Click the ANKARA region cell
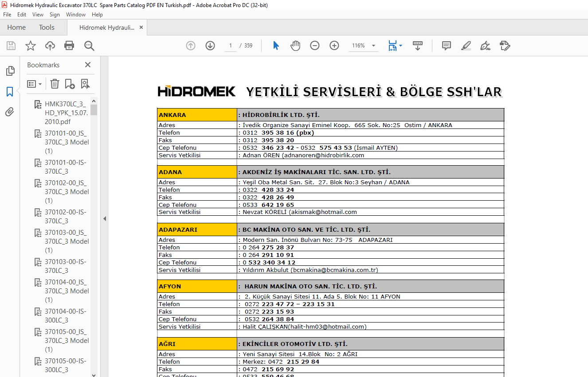The image size is (588, 377). coord(197,115)
